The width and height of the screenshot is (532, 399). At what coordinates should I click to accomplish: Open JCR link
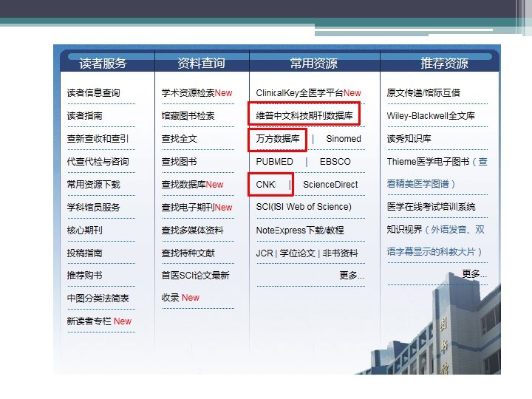tap(265, 253)
